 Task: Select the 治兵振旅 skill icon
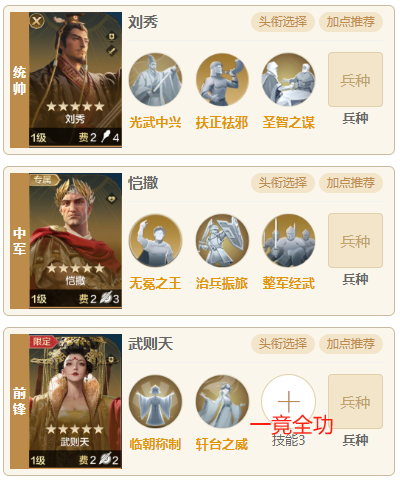[222, 241]
